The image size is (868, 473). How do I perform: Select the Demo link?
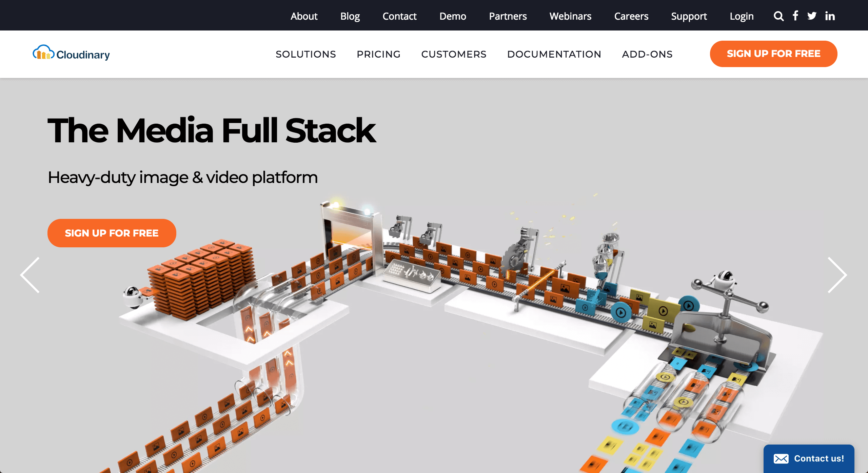[453, 16]
